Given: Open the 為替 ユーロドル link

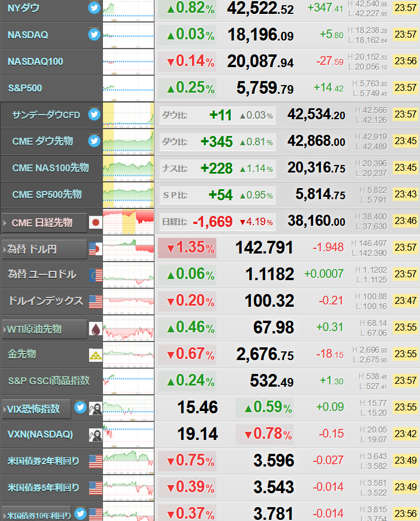Looking at the screenshot, I should [x=42, y=274].
